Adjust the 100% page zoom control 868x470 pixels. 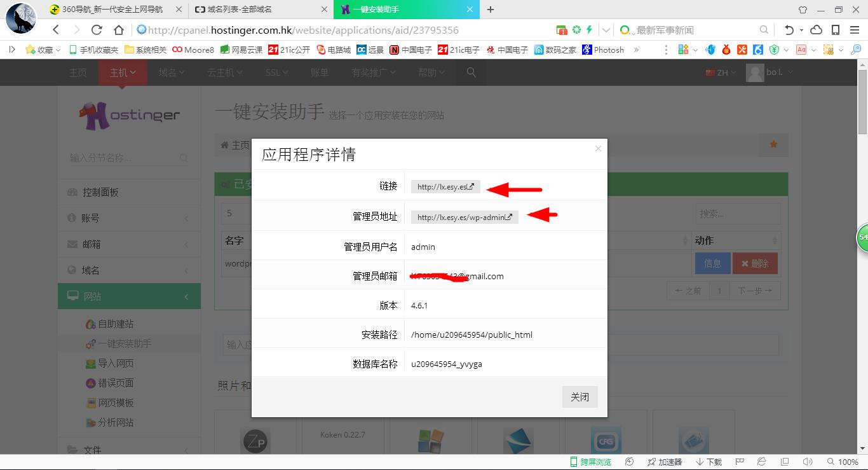(847, 462)
